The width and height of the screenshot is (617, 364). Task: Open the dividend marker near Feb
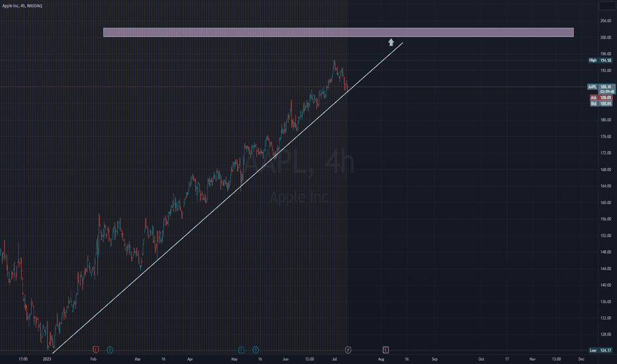tap(110, 349)
